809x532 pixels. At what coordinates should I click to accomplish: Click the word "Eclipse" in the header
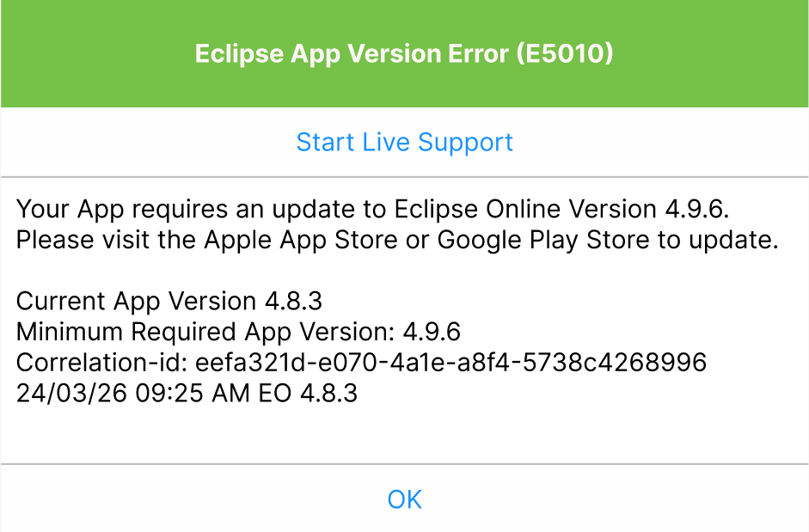point(236,54)
